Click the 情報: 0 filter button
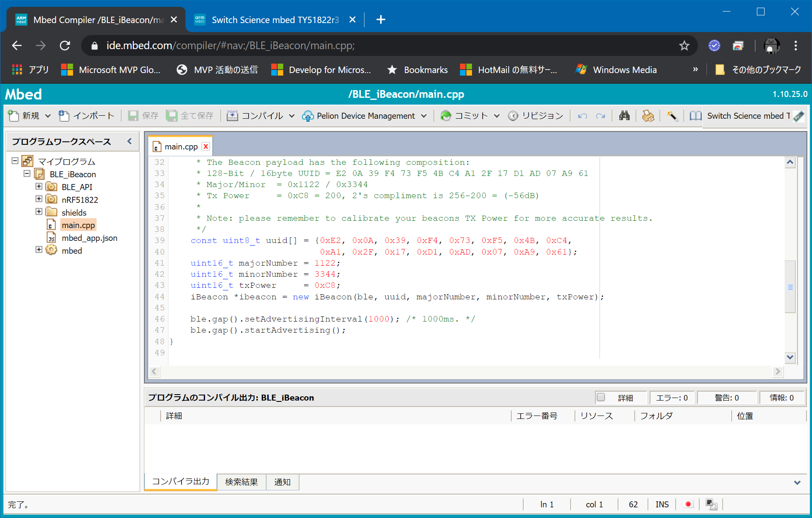Image resolution: width=812 pixels, height=518 pixels. point(782,398)
